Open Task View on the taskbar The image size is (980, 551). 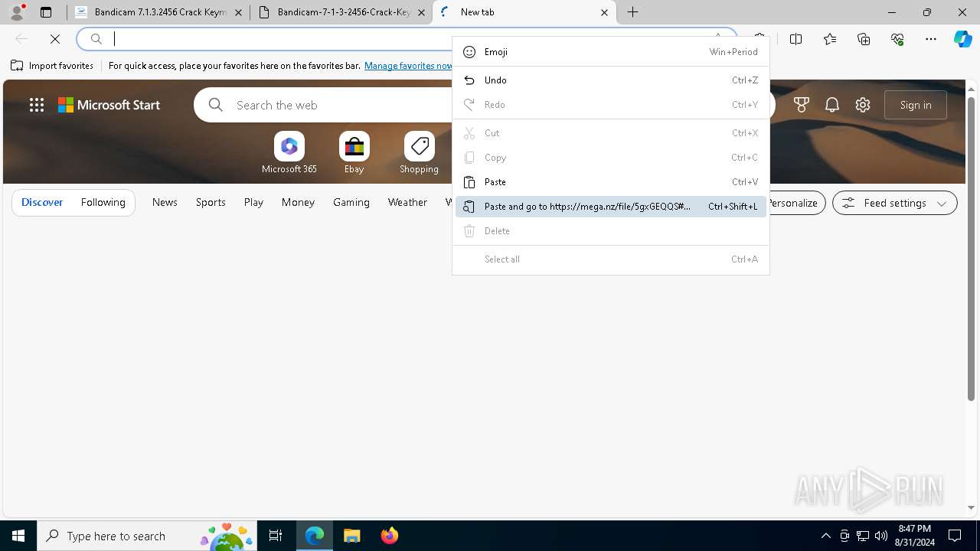(276, 536)
